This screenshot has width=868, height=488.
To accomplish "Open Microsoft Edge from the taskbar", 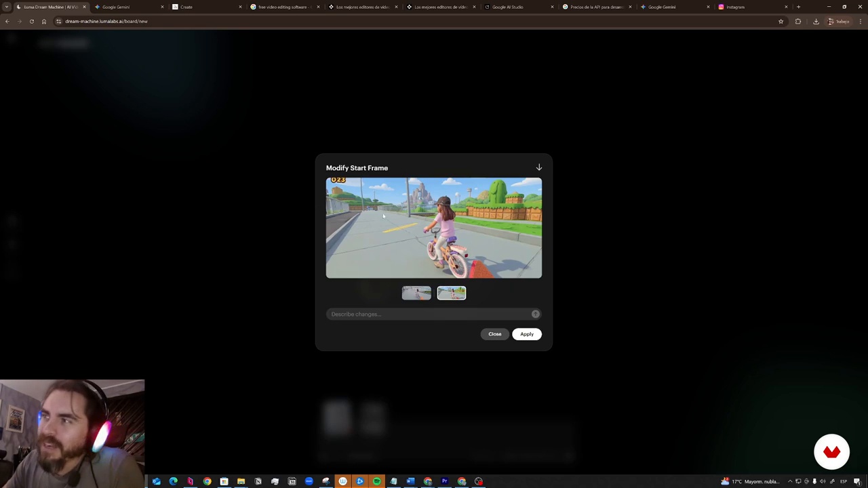I will (x=174, y=481).
